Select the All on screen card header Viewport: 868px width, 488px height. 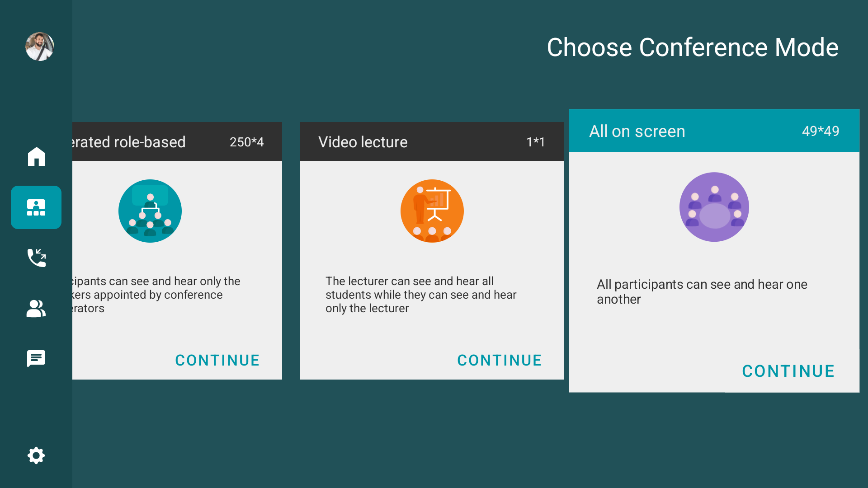click(714, 131)
